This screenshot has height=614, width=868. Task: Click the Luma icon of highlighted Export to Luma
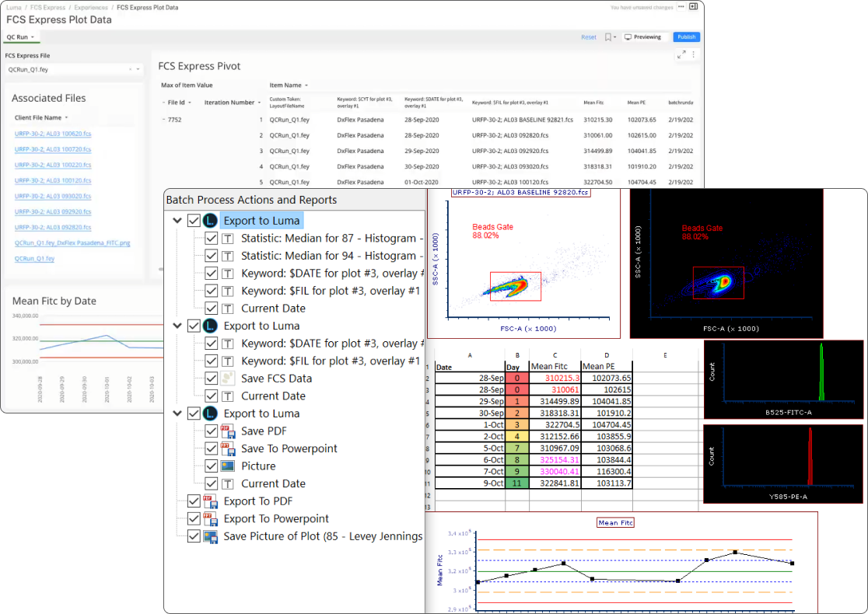210,221
